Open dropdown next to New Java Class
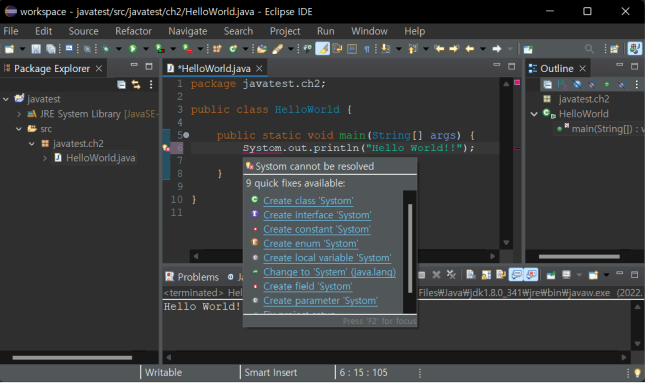 (x=246, y=49)
